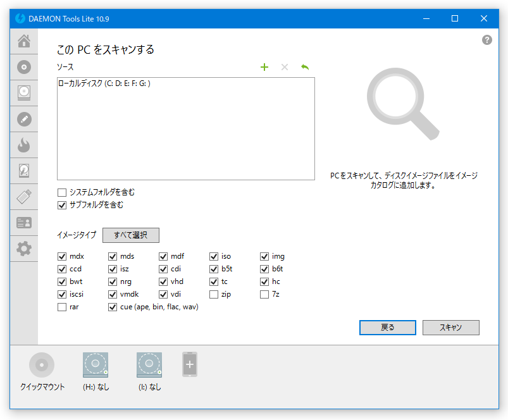
Task: Close the DAEMON Tools Lite window
Action: click(484, 18)
